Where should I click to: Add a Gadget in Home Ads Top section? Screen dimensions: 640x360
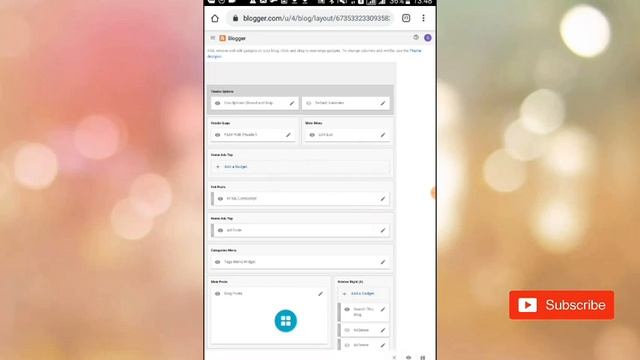236,167
